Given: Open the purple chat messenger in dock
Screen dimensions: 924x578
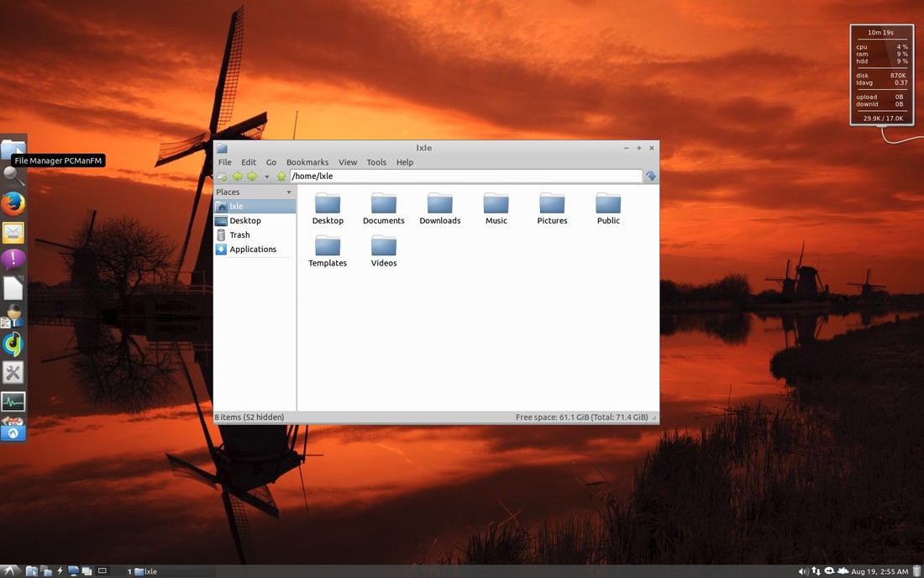Looking at the screenshot, I should coord(13,260).
